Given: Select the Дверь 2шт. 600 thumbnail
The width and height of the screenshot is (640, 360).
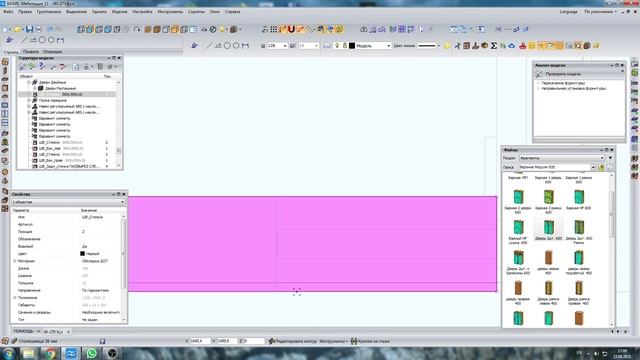Looking at the screenshot, I should tap(548, 230).
